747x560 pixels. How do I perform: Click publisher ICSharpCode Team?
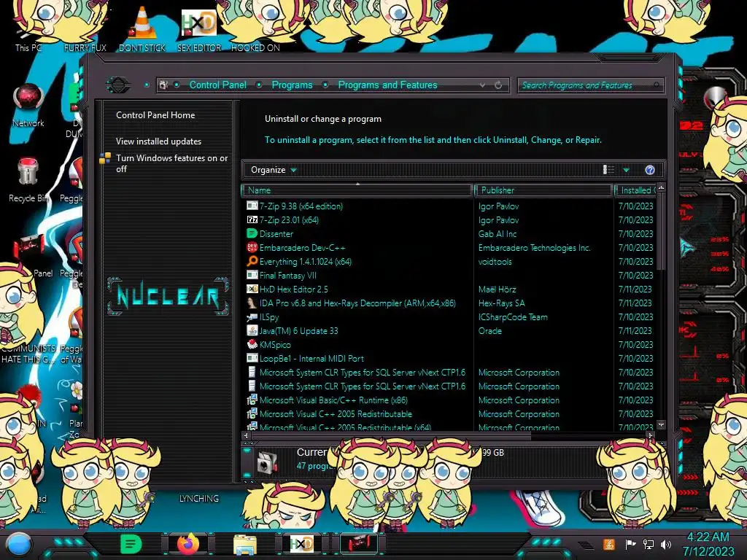[x=513, y=316]
